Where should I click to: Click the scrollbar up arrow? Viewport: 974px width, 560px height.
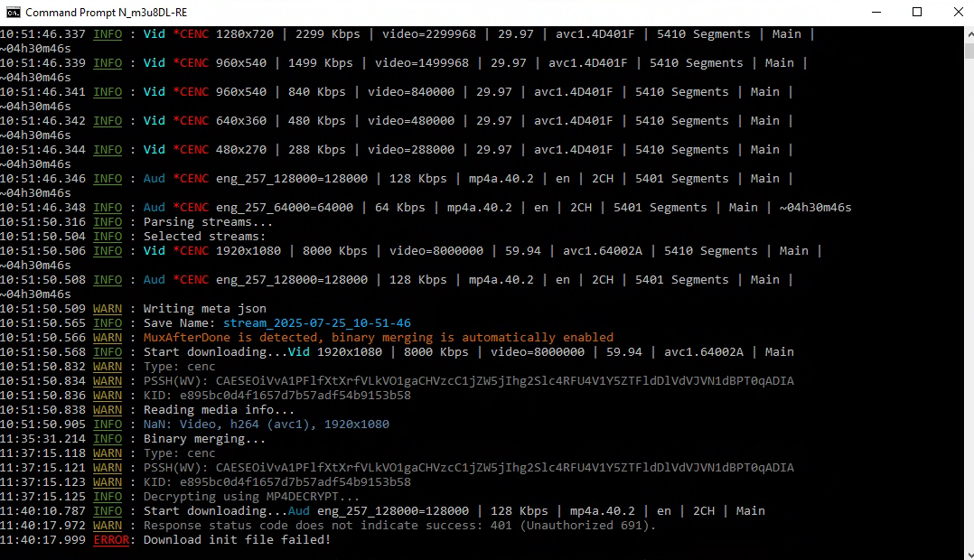(969, 34)
